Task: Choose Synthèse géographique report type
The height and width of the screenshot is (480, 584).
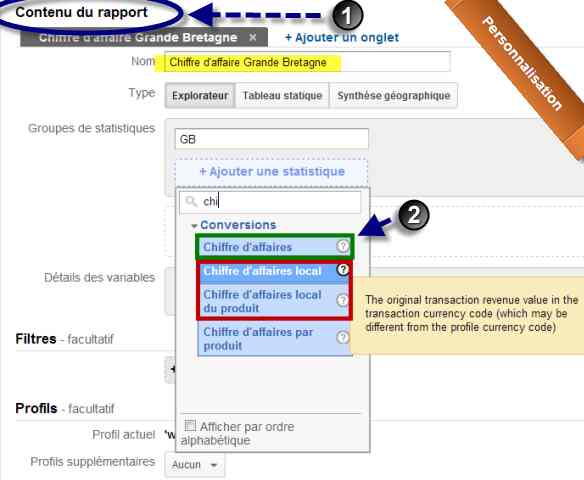Action: coord(394,96)
